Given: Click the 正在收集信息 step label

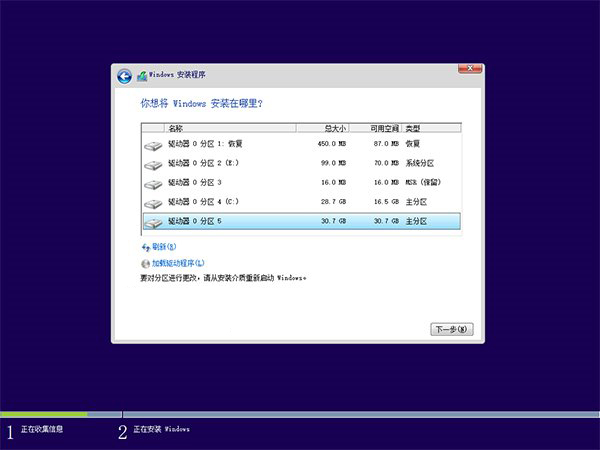Looking at the screenshot, I should [x=42, y=429].
